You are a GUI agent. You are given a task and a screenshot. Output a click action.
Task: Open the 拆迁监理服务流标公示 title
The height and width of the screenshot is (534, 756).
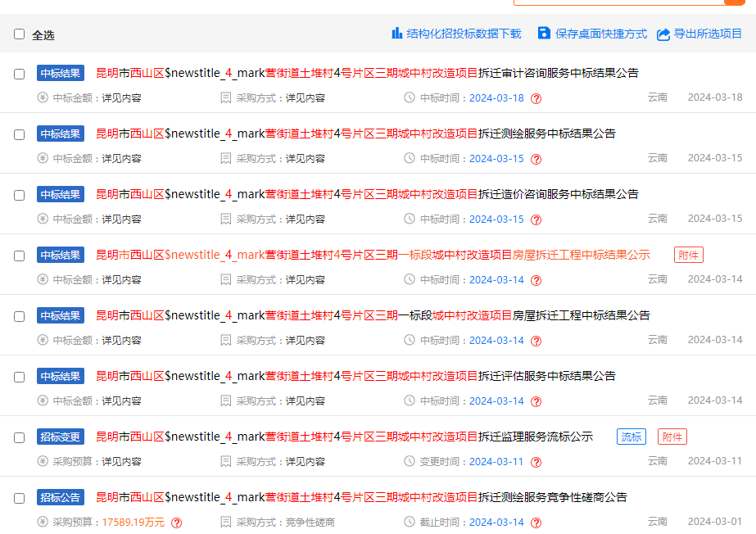click(x=344, y=437)
